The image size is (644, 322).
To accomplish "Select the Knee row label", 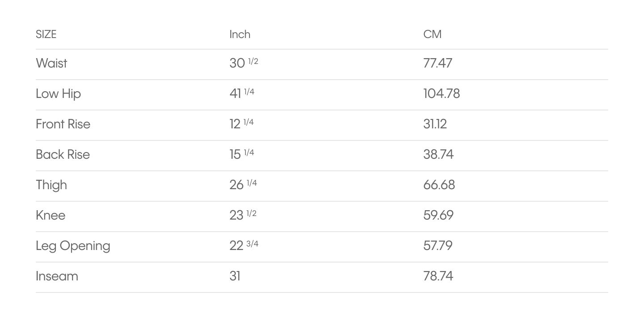I will pos(51,215).
